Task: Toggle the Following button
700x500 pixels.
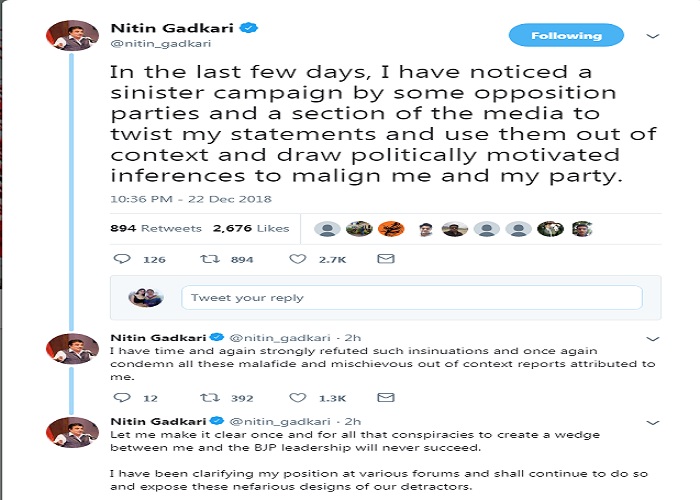Action: pos(567,36)
